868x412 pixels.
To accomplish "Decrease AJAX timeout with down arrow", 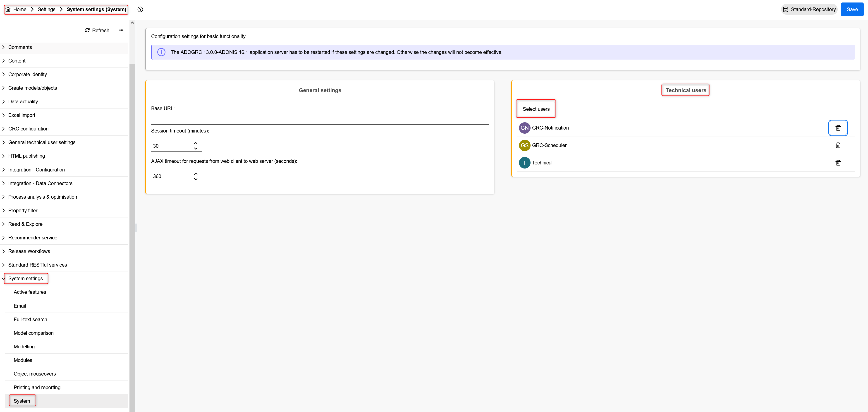I will pyautogui.click(x=196, y=179).
